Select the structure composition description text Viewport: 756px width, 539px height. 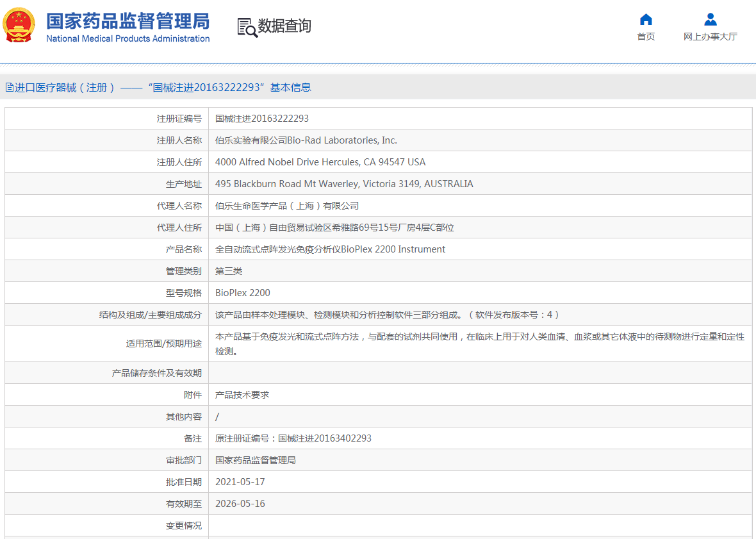click(387, 315)
